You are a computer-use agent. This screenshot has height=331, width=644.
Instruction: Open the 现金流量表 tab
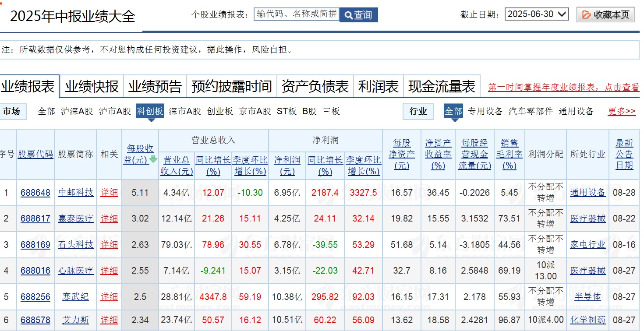pos(442,86)
